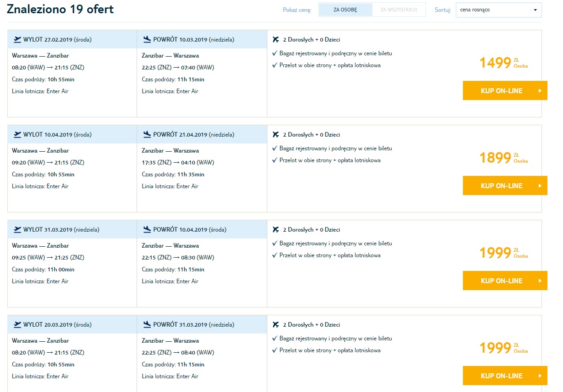Image resolution: width=563 pixels, height=392 pixels.
Task: Click departure plane icon for 20.03.2019 flight
Action: [17, 324]
